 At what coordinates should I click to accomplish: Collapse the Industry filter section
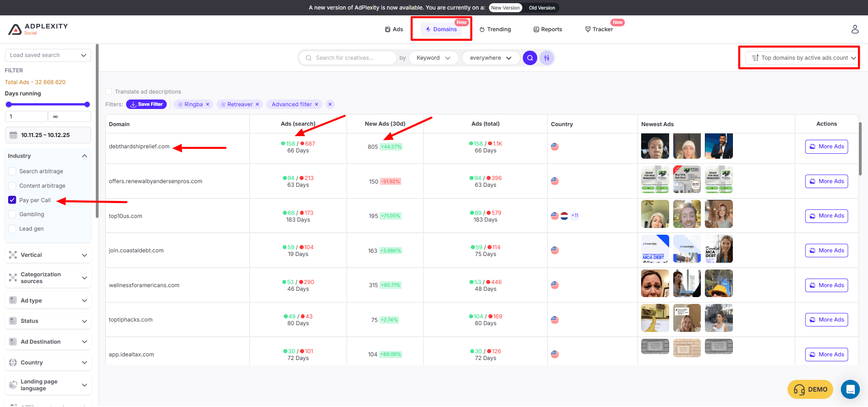(84, 156)
